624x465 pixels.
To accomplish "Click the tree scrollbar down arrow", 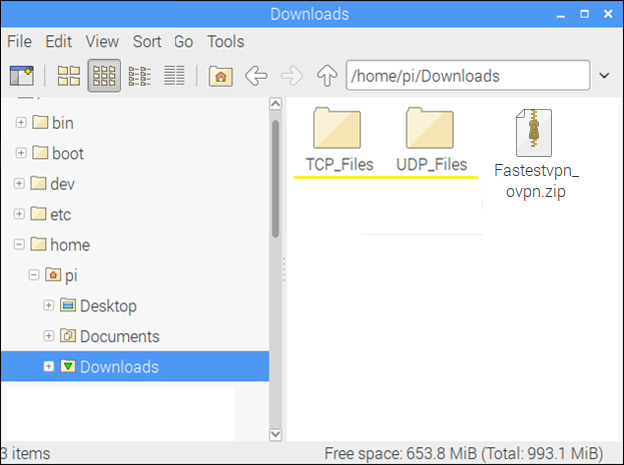I will click(275, 434).
